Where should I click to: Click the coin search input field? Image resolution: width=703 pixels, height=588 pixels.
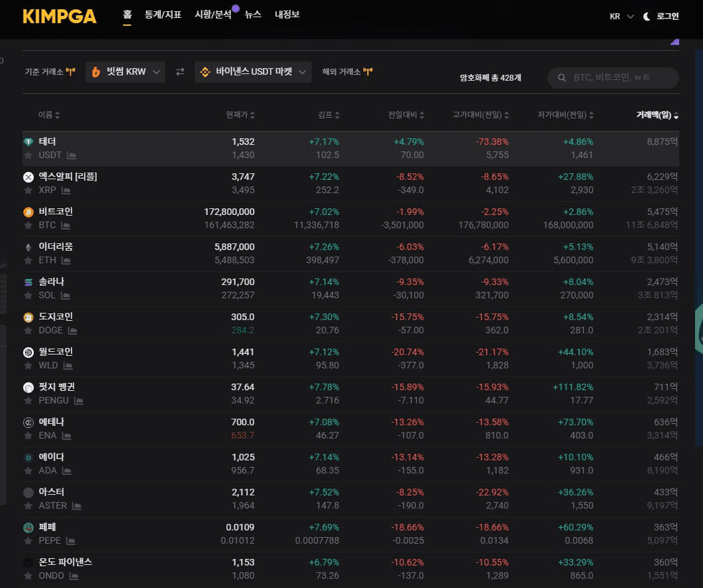[619, 78]
